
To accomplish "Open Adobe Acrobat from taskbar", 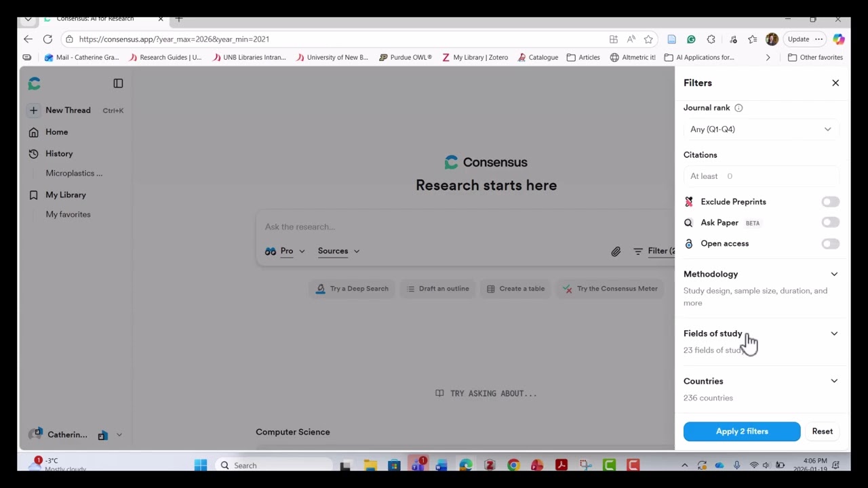I will (x=561, y=465).
